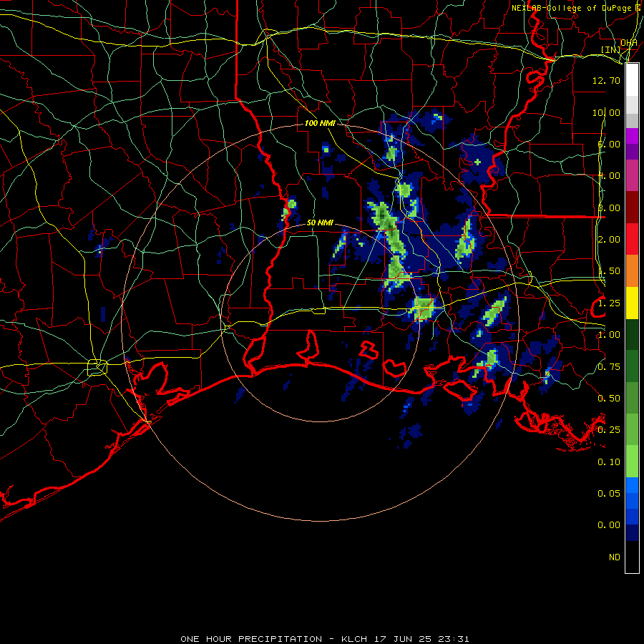The width and height of the screenshot is (644, 644).
Task: Click the "50 NMI" range ring label
Action: 320,223
